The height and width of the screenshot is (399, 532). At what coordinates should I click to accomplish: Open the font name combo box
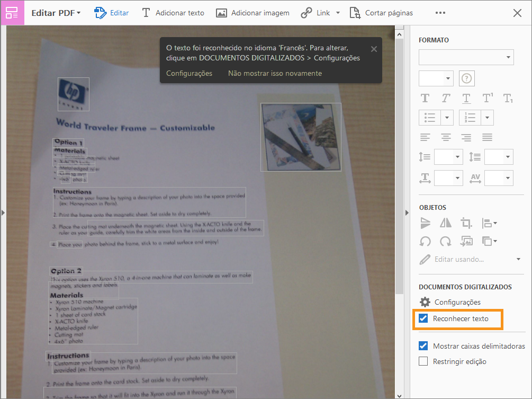(466, 57)
